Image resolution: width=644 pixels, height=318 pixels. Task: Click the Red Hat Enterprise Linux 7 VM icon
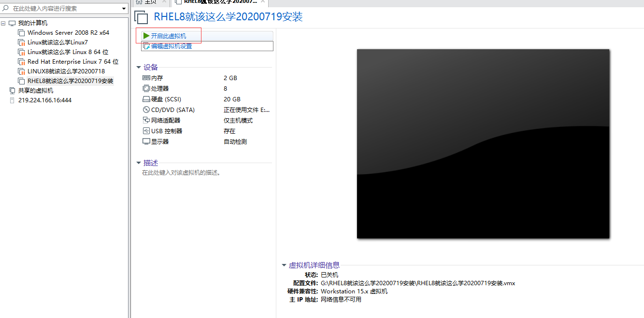point(21,62)
